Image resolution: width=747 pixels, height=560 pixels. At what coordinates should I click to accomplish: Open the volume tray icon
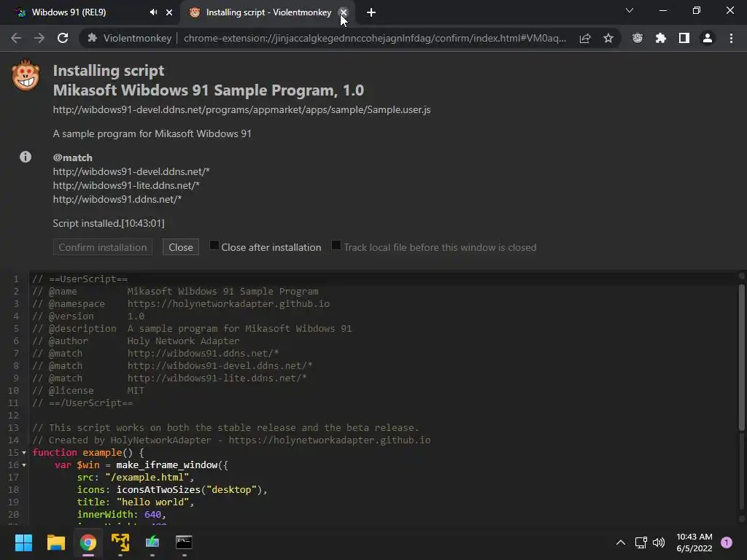pos(659,542)
